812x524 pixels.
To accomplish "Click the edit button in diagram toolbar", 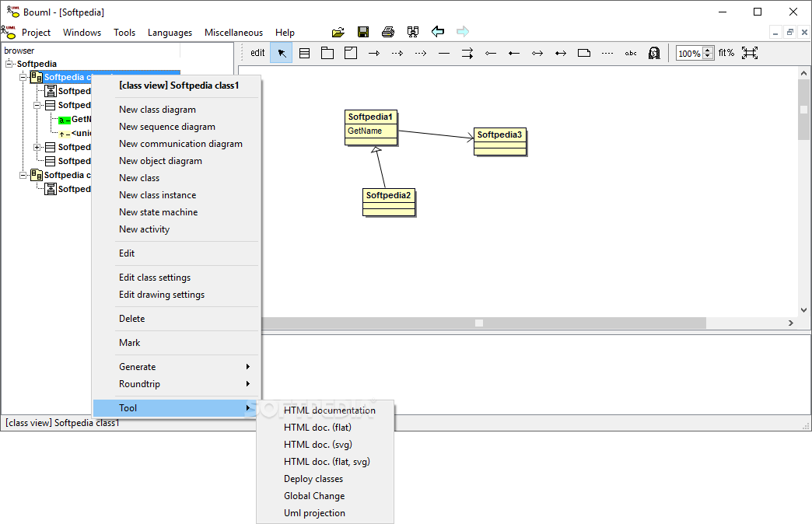I will pyautogui.click(x=257, y=53).
